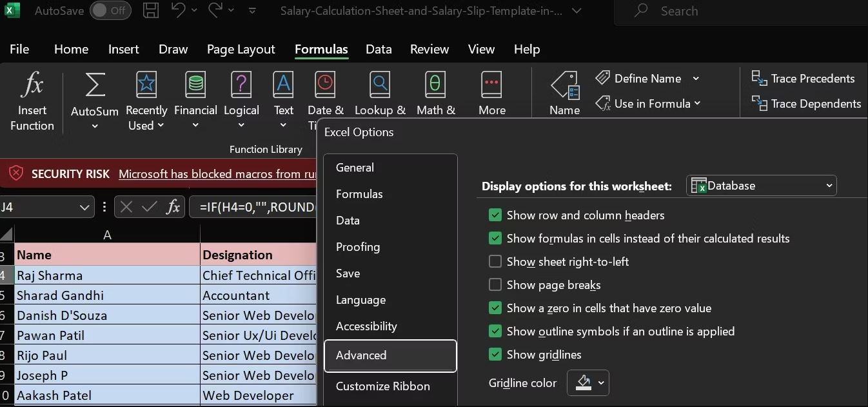Toggle the AutoSave switch
This screenshot has width=868, height=407.
coord(110,10)
